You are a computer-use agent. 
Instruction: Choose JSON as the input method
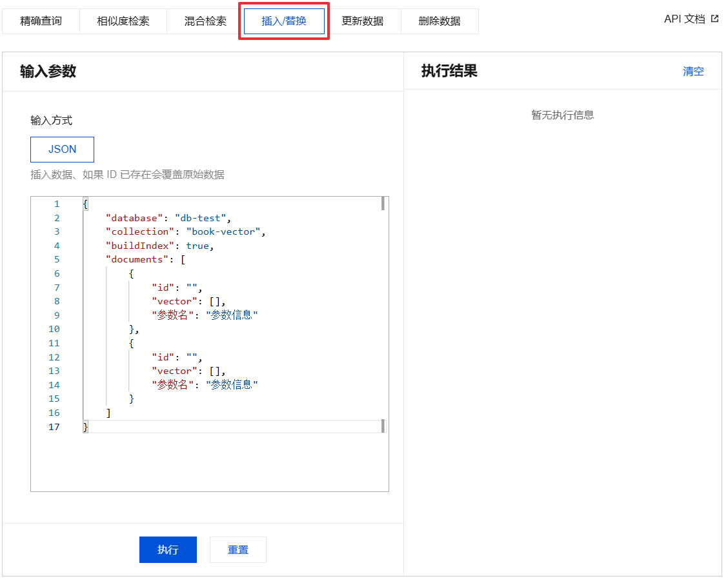coord(62,150)
